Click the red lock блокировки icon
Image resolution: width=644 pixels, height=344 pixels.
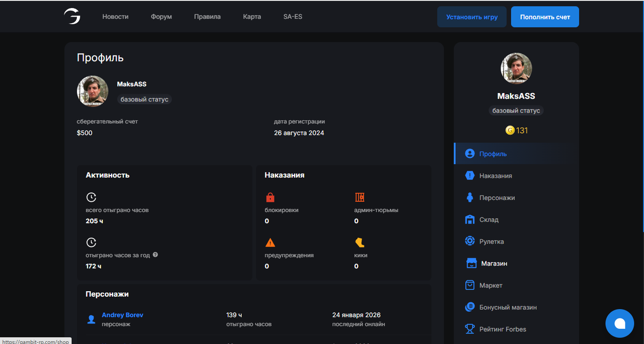click(x=270, y=197)
